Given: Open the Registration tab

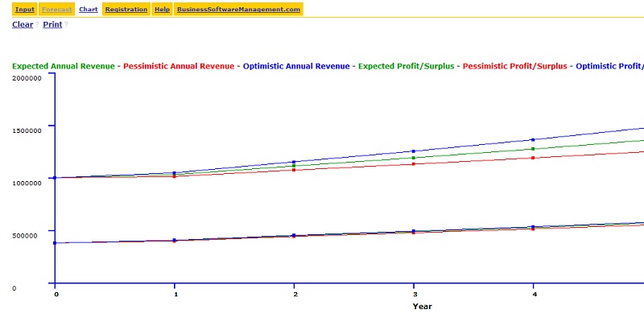Looking at the screenshot, I should pos(126,10).
